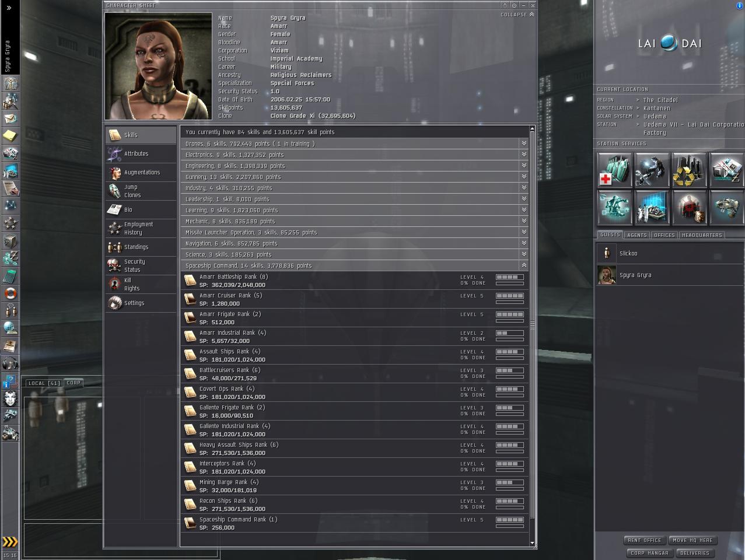This screenshot has height=560, width=745.
Task: Select guest Slickoo in the guests list
Action: click(x=670, y=253)
